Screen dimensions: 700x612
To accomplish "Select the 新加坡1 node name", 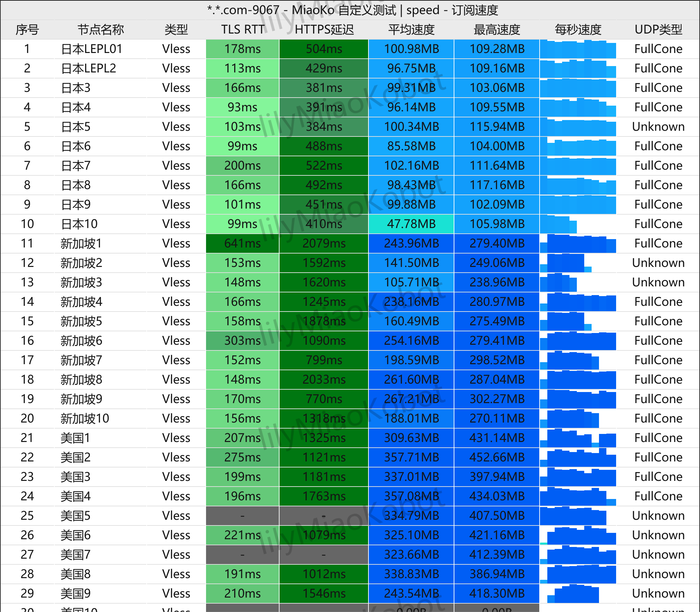I will click(x=81, y=243).
